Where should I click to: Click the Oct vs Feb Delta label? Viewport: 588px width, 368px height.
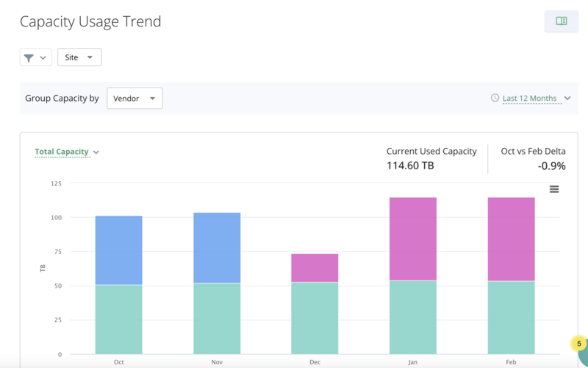pyautogui.click(x=534, y=152)
